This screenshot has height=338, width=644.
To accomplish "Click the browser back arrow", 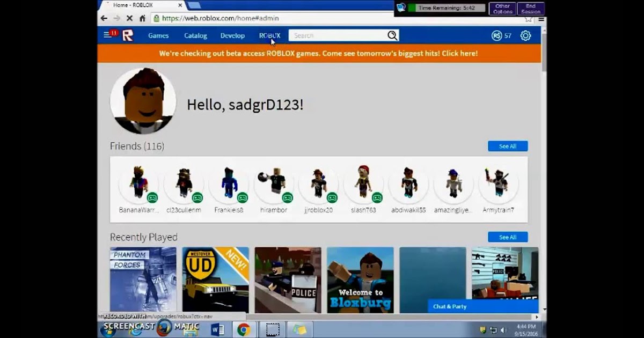I will 104,18.
